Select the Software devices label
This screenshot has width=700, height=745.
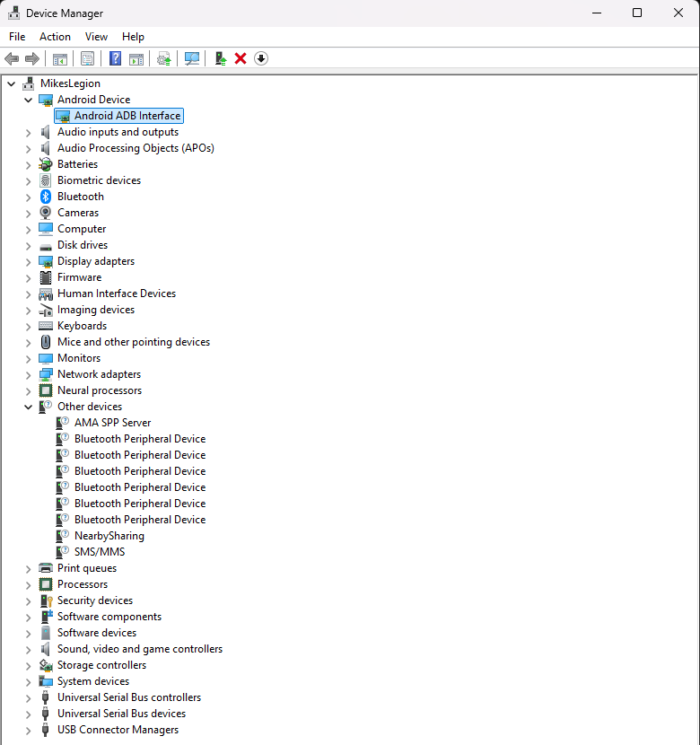point(97,633)
